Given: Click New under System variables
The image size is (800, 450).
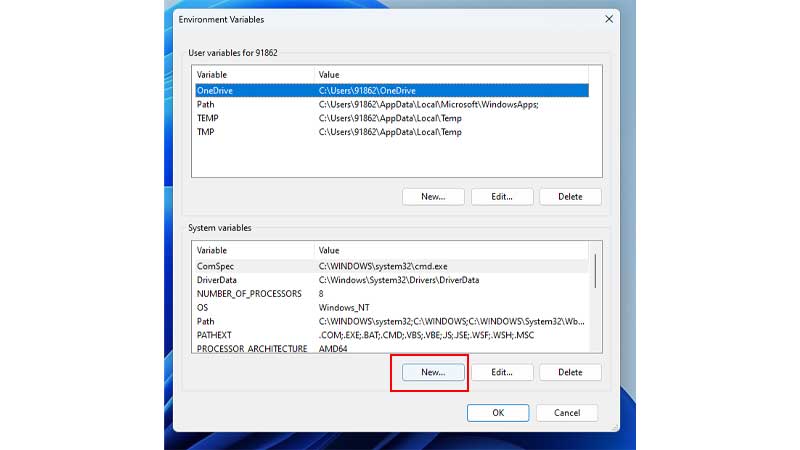Looking at the screenshot, I should coord(433,372).
